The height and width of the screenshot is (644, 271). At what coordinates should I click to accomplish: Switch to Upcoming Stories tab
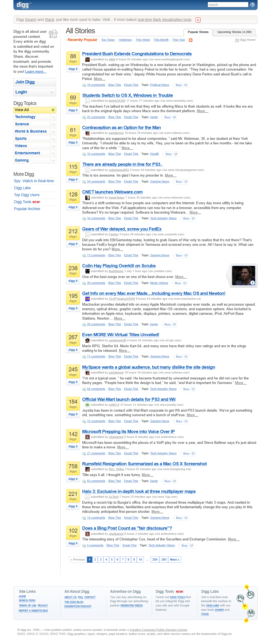pyautogui.click(x=234, y=32)
